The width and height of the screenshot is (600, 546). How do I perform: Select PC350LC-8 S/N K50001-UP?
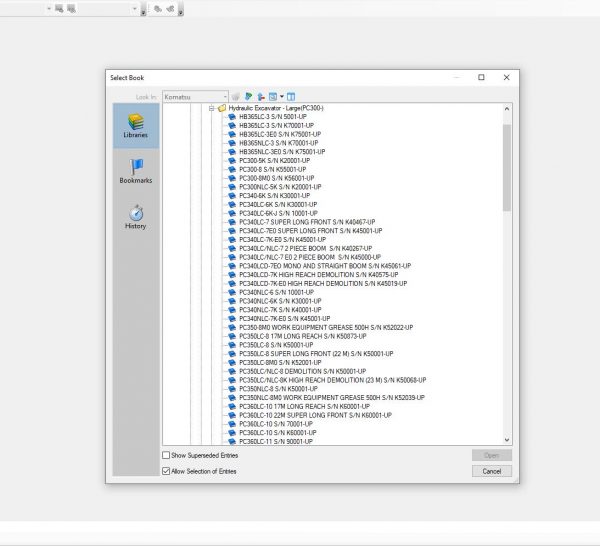(x=276, y=345)
